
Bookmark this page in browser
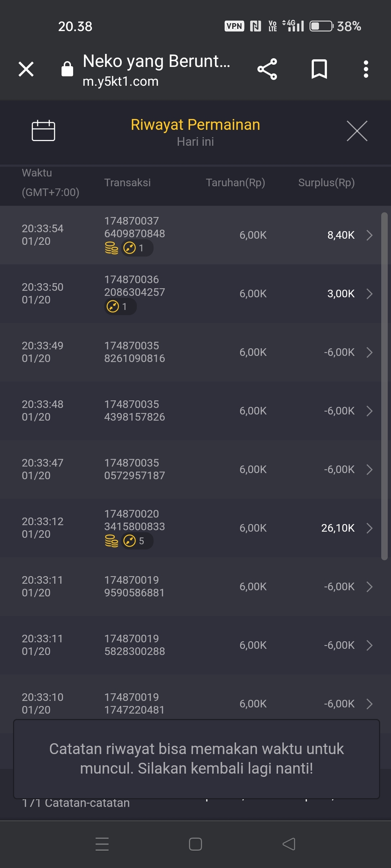[319, 69]
